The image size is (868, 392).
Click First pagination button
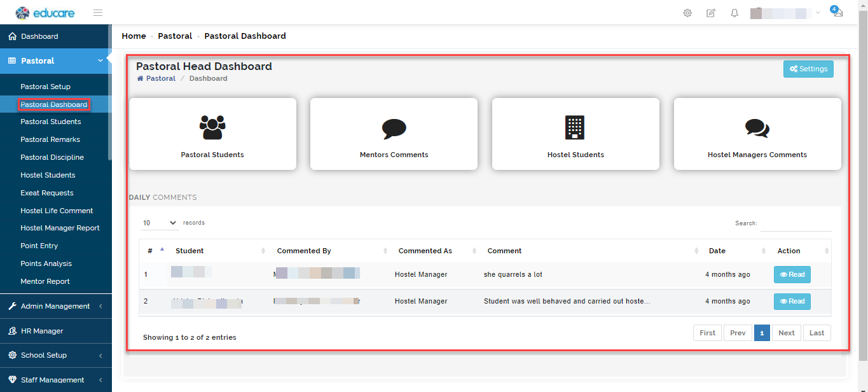tap(707, 333)
